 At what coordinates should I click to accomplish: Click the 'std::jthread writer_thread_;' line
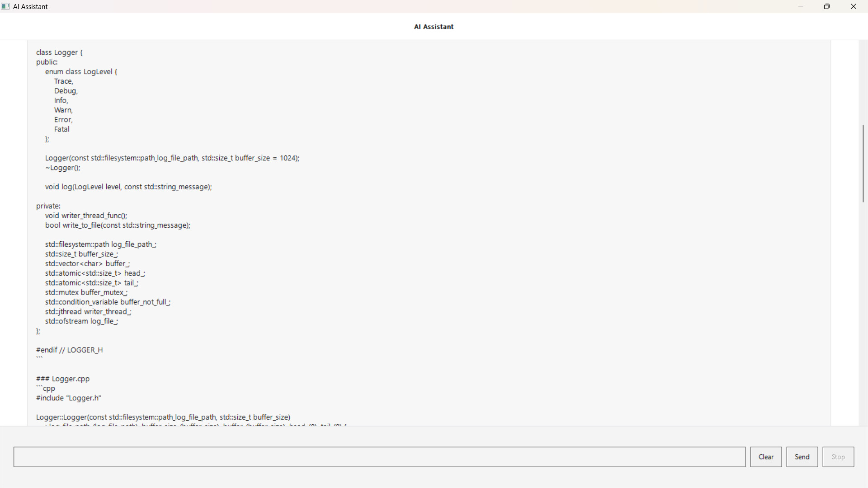88,312
